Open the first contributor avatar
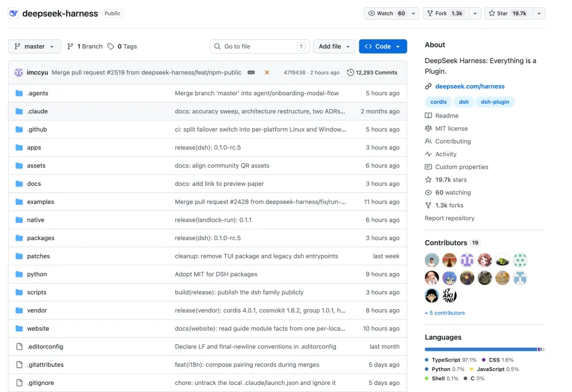The image size is (572, 392). click(x=432, y=260)
